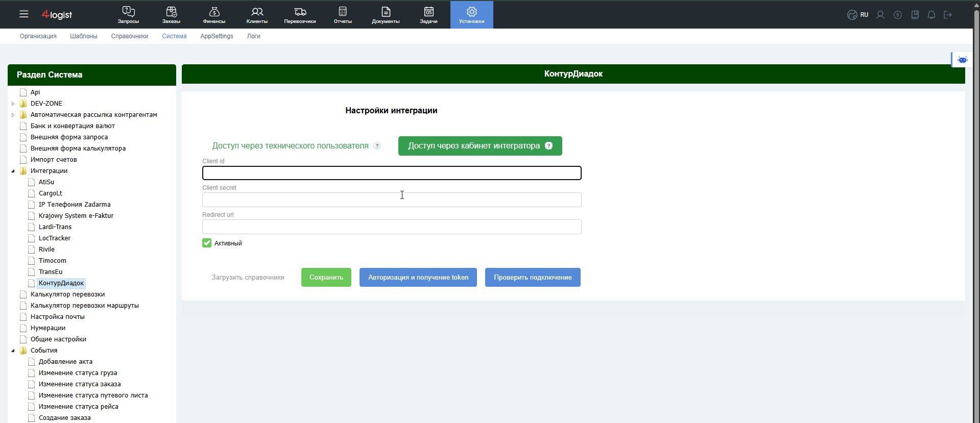Click the 4logist logo
The height and width of the screenshot is (423, 980).
click(57, 15)
